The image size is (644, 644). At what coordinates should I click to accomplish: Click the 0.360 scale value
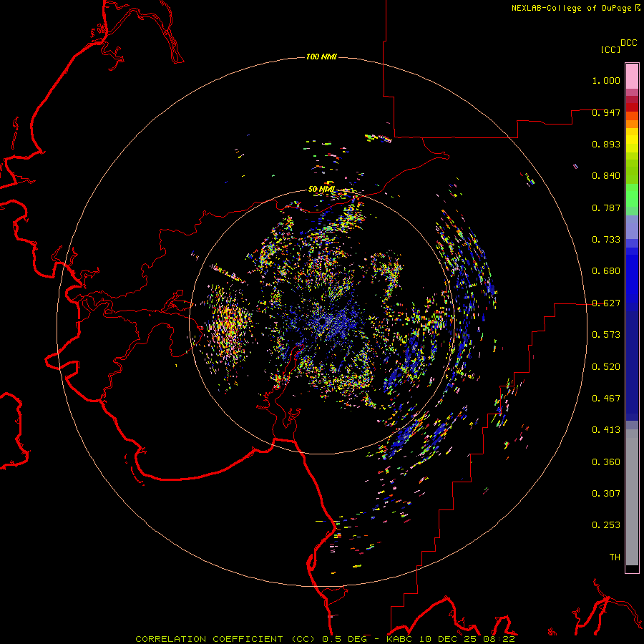coord(606,462)
